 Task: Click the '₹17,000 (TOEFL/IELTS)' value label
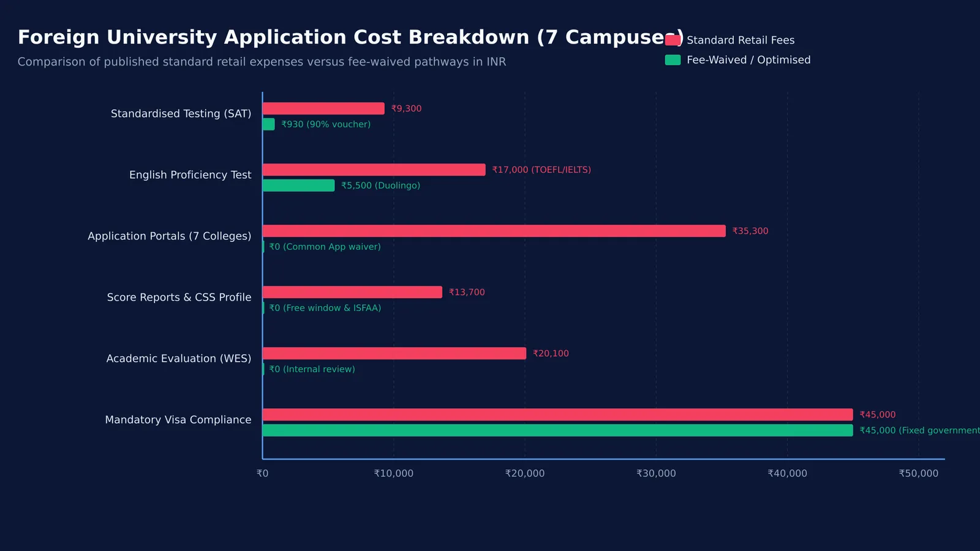[541, 170]
